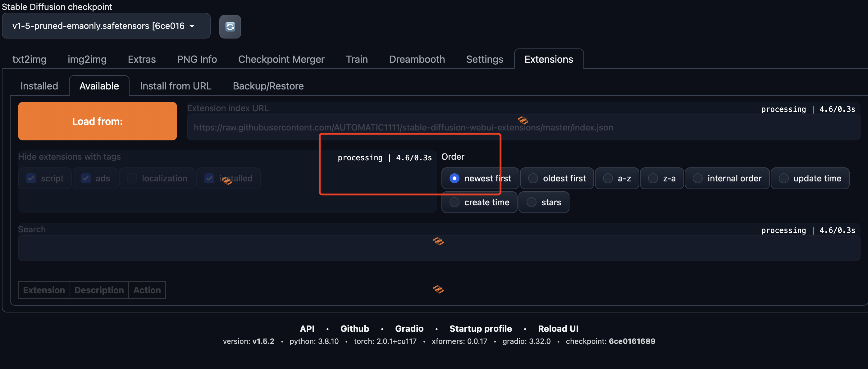Select the oldest first order option

point(557,178)
